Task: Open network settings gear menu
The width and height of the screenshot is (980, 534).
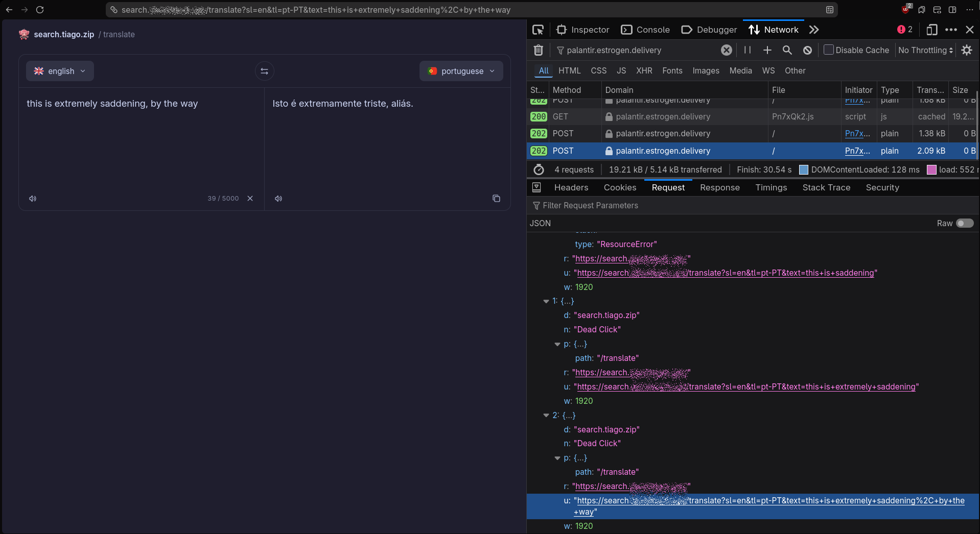Action: coord(967,50)
